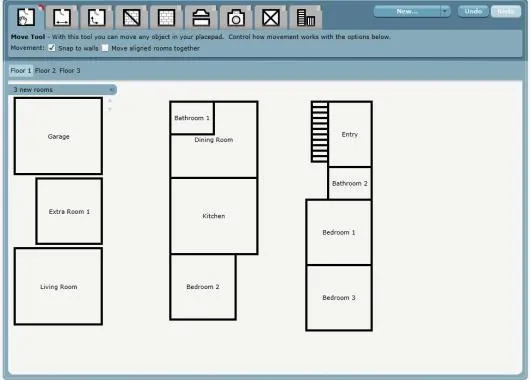Select the Bedroom 2 room
Screen dimensions: 530x380
pos(203,287)
